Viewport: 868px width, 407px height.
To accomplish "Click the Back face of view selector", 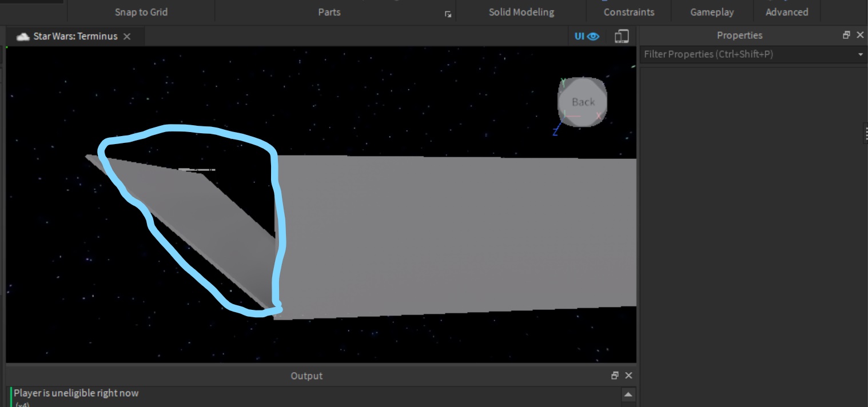I will [x=583, y=102].
